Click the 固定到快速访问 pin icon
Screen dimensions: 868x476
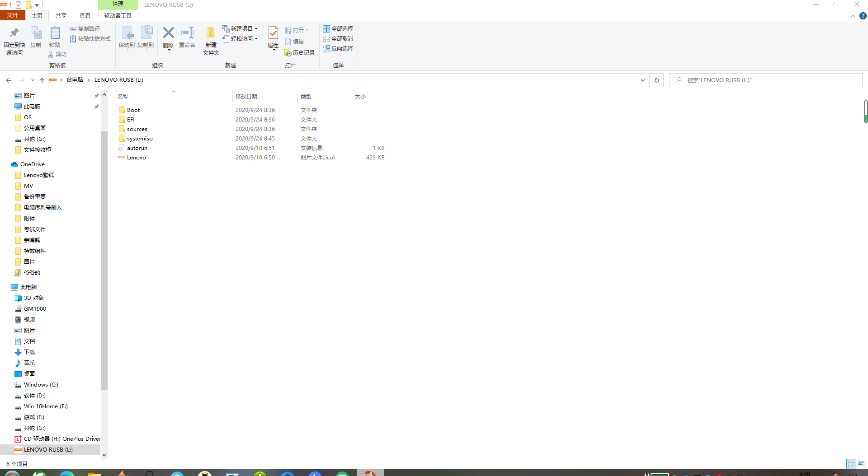click(x=14, y=33)
